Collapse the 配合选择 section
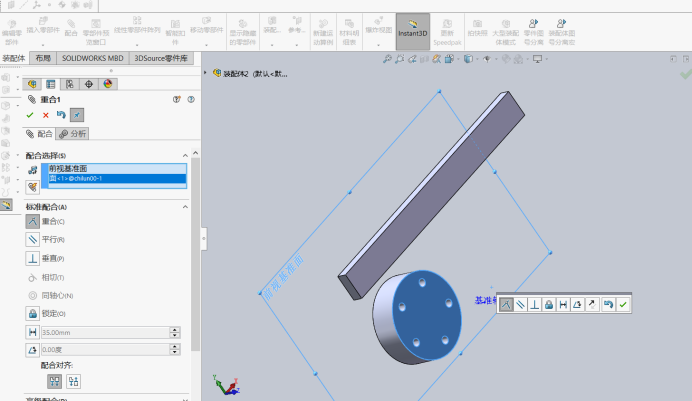 click(185, 155)
